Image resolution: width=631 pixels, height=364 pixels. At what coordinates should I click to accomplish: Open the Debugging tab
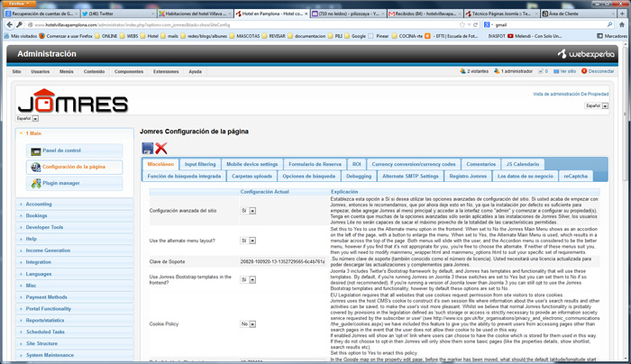point(359,177)
